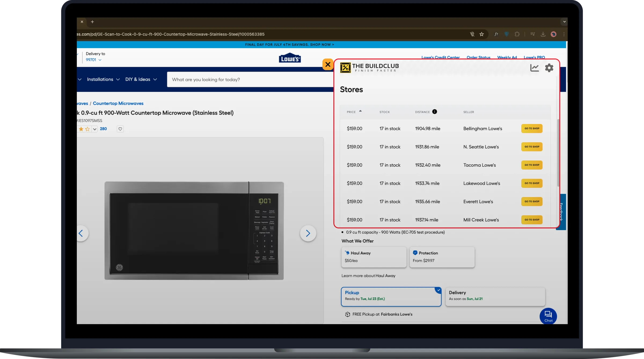This screenshot has height=359, width=644.
Task: Open the media controls playlist icon
Action: (x=533, y=34)
